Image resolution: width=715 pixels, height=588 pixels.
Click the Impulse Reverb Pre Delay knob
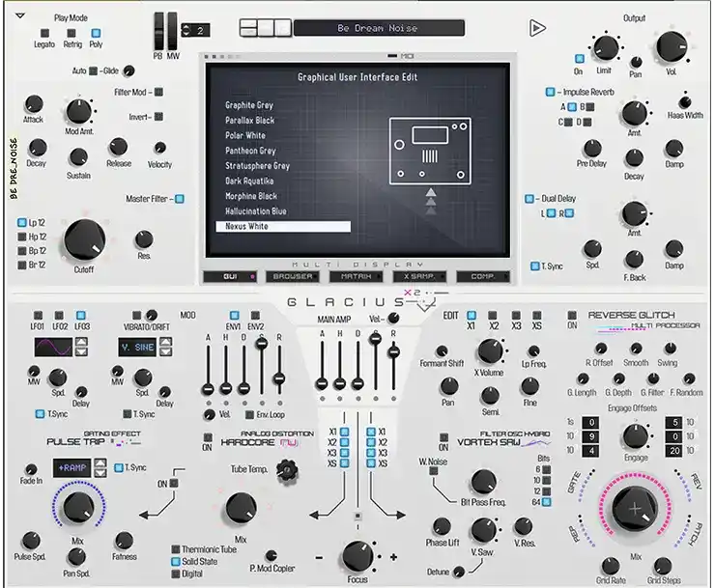click(592, 149)
